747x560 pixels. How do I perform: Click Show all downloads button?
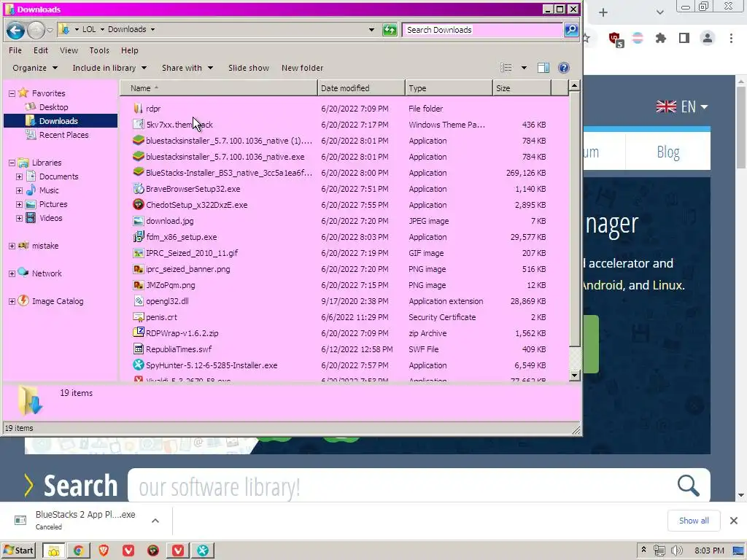pyautogui.click(x=694, y=521)
